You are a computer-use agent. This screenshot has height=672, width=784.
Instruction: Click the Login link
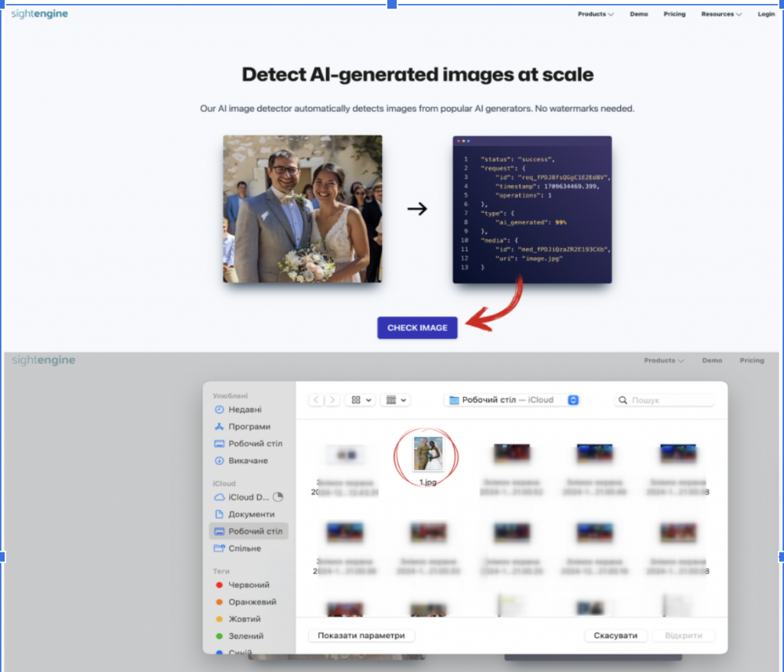click(x=766, y=14)
